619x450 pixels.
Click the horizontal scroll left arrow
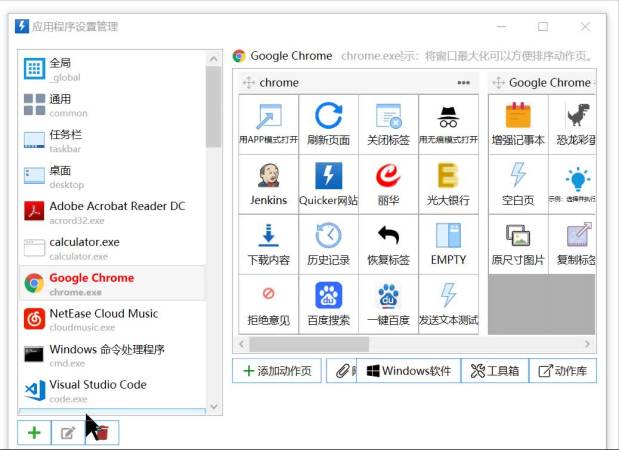coord(242,344)
